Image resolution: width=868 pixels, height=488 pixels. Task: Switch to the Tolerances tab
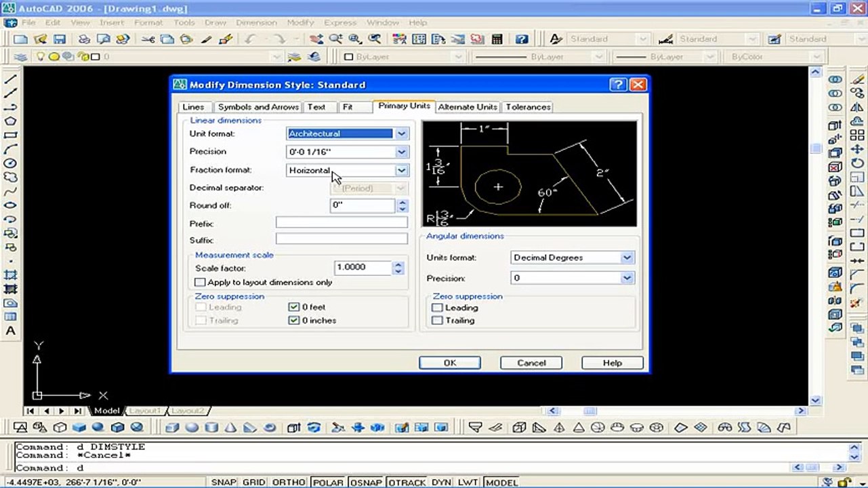(x=528, y=107)
